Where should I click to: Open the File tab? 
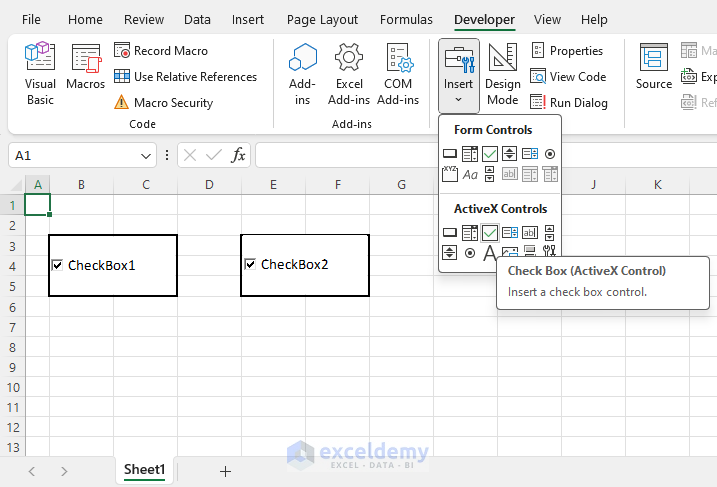[x=31, y=20]
